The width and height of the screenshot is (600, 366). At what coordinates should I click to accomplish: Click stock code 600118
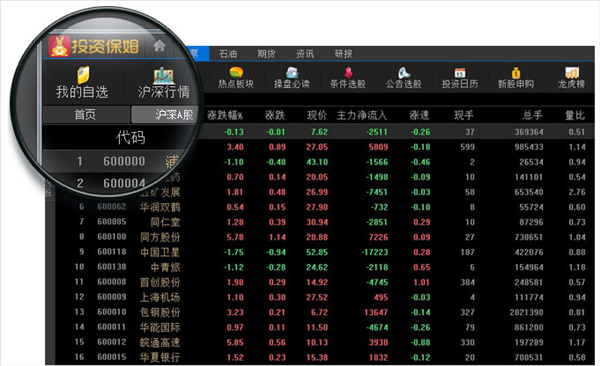(112, 252)
